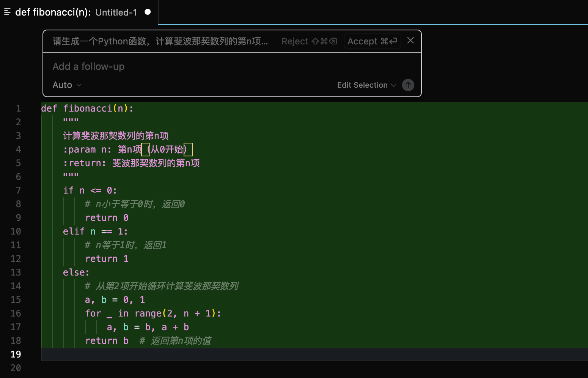Click line number 10 in the gutter
This screenshot has height=378, width=588.
[x=16, y=232]
